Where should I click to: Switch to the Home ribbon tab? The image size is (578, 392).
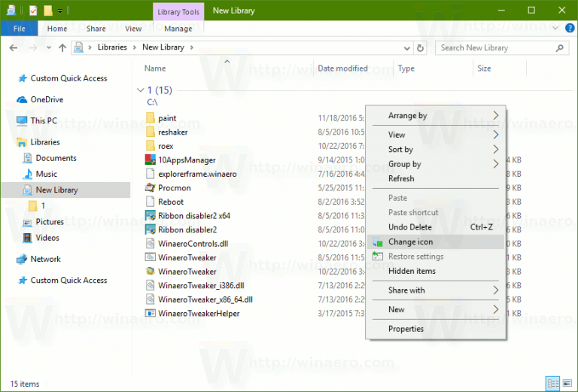pos(57,29)
